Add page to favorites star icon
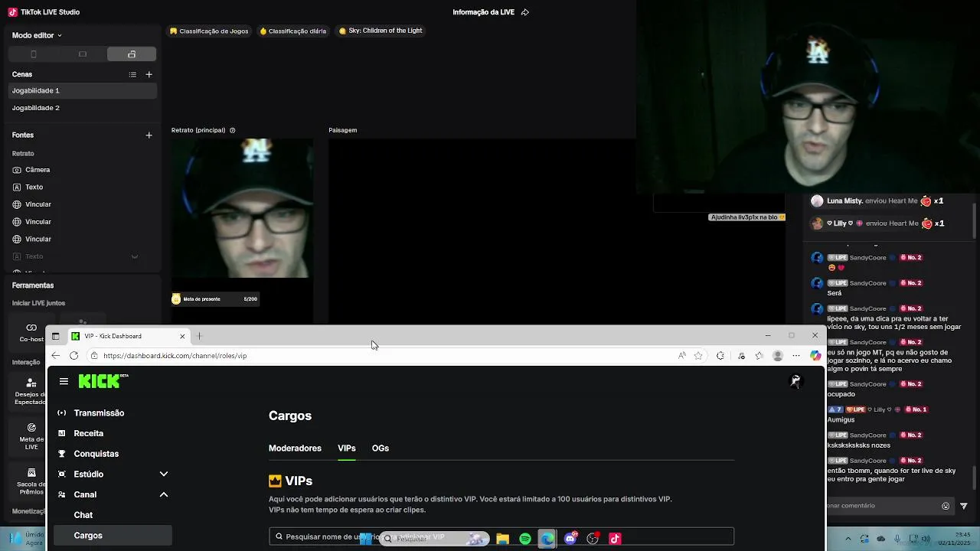980x551 pixels. pyautogui.click(x=698, y=356)
